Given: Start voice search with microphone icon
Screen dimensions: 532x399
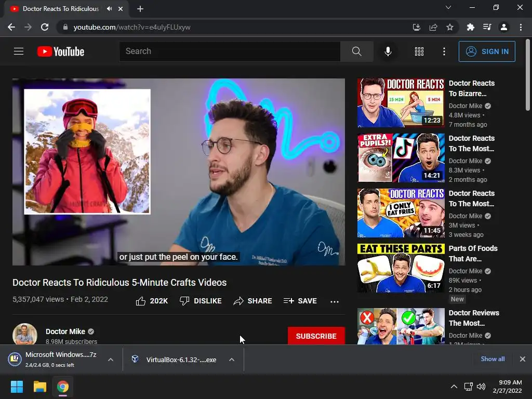Looking at the screenshot, I should (388, 51).
